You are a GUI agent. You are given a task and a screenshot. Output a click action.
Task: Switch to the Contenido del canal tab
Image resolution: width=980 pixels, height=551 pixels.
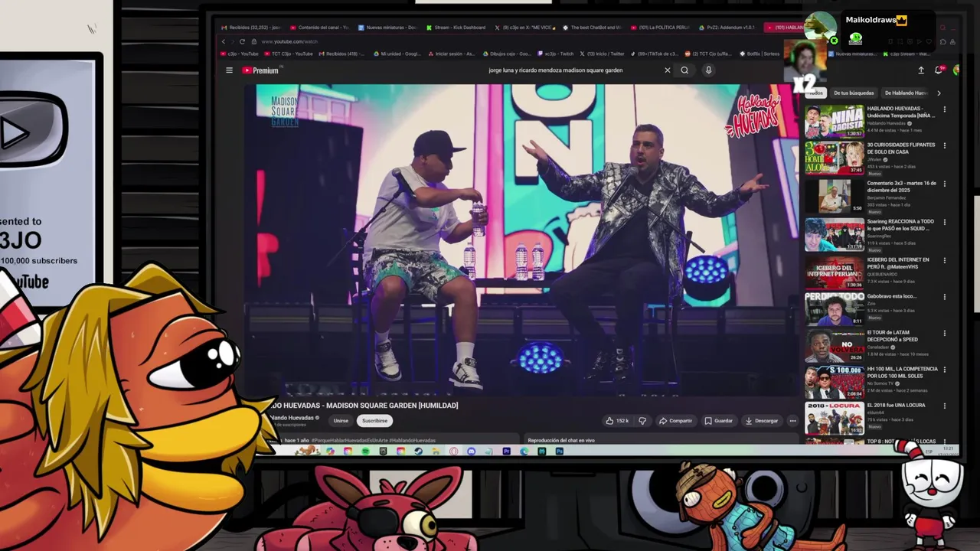point(320,28)
